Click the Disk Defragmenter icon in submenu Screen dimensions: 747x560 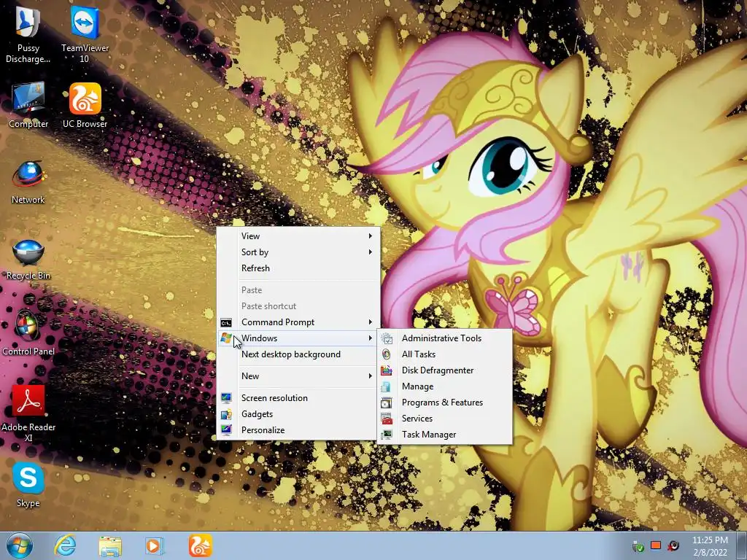(387, 370)
